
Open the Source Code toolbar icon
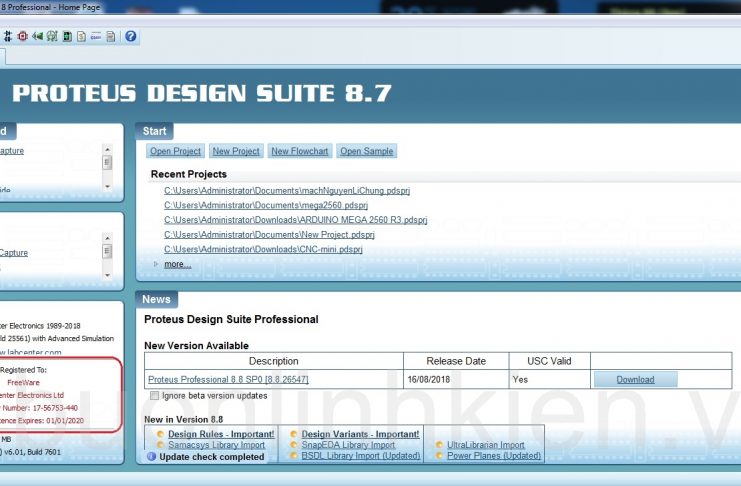[x=96, y=36]
